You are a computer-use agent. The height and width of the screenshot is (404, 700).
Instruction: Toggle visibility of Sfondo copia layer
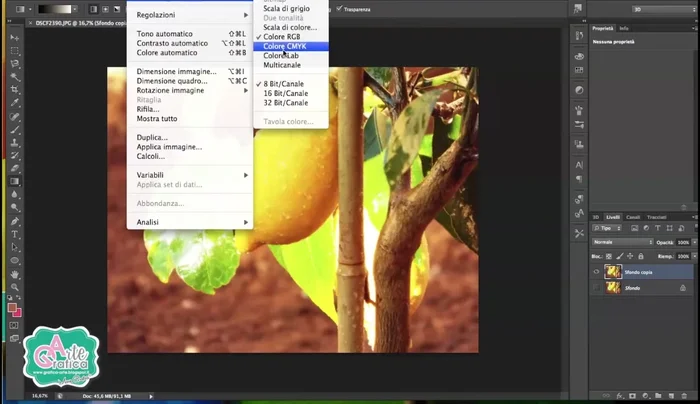pyautogui.click(x=596, y=271)
